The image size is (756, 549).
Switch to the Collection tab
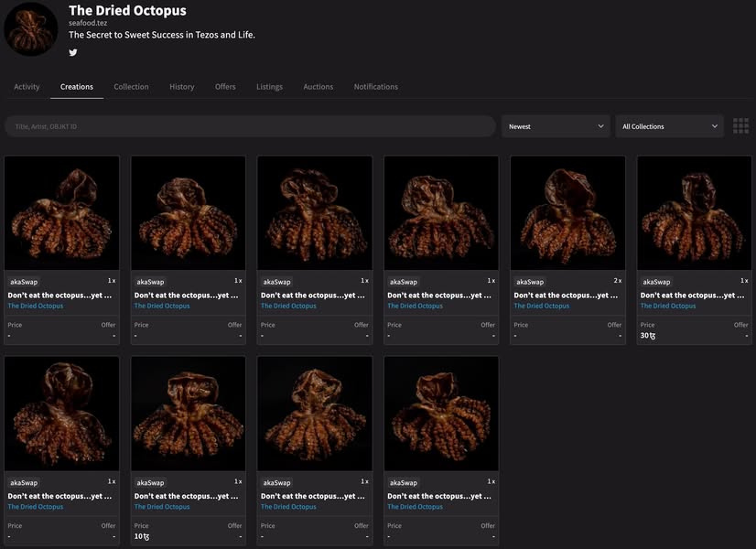coord(131,87)
